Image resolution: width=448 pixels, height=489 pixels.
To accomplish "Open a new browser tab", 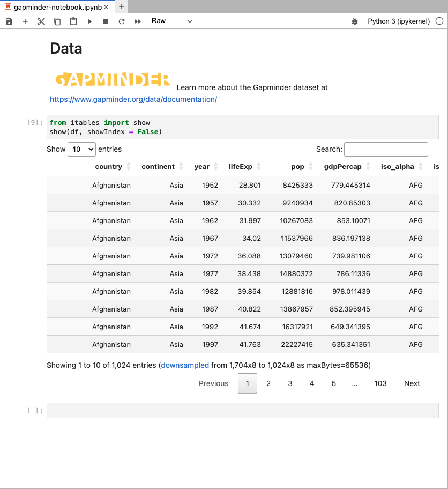I will tap(121, 8).
